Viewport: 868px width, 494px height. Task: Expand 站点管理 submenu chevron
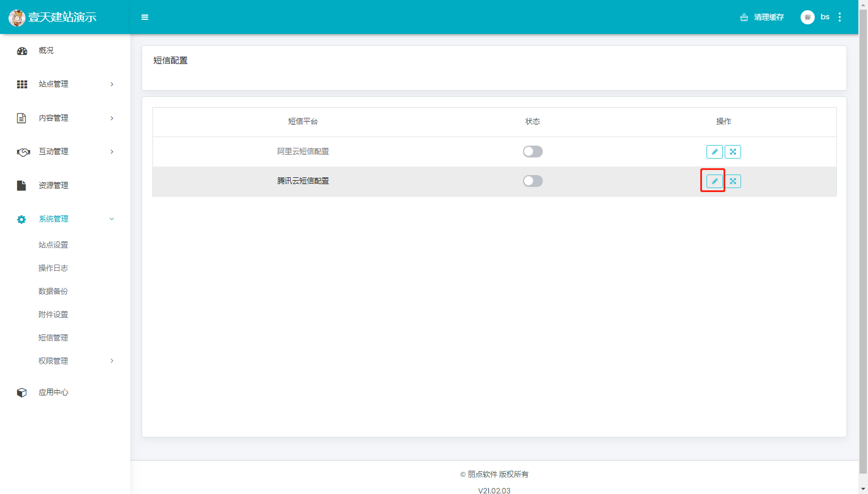[112, 84]
